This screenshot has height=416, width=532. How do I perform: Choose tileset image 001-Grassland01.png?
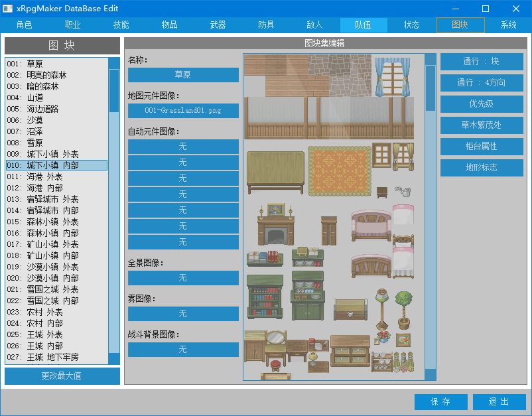183,111
